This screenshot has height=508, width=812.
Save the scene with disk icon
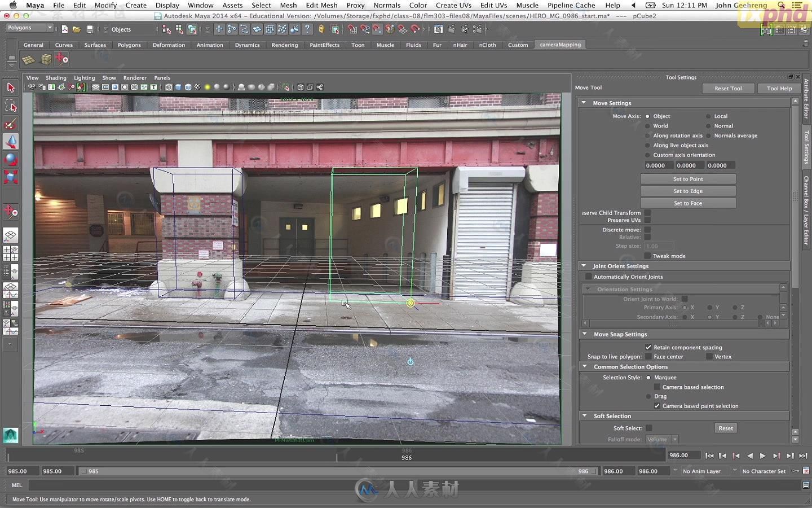point(90,29)
